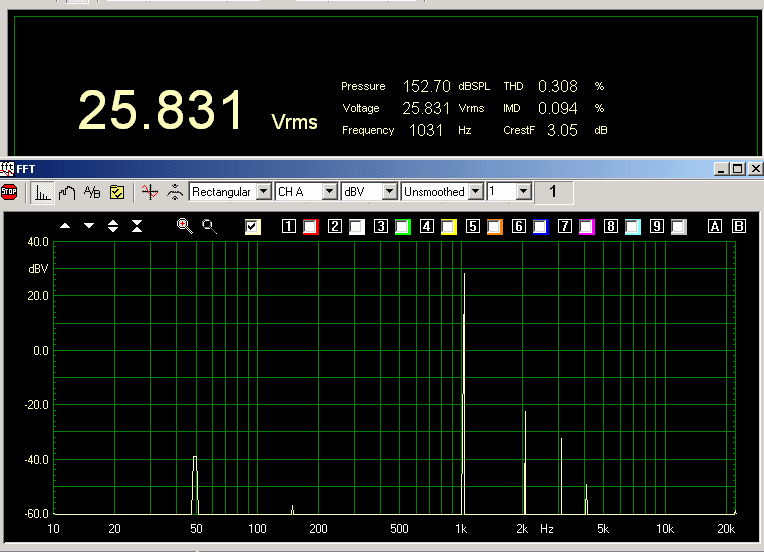Click overlay number 3 button
The image size is (764, 552).
pos(381,226)
